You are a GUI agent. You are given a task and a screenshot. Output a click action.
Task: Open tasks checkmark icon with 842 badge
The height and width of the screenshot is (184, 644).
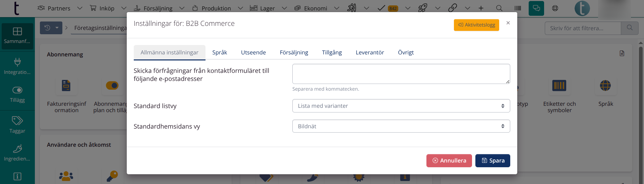click(388, 8)
